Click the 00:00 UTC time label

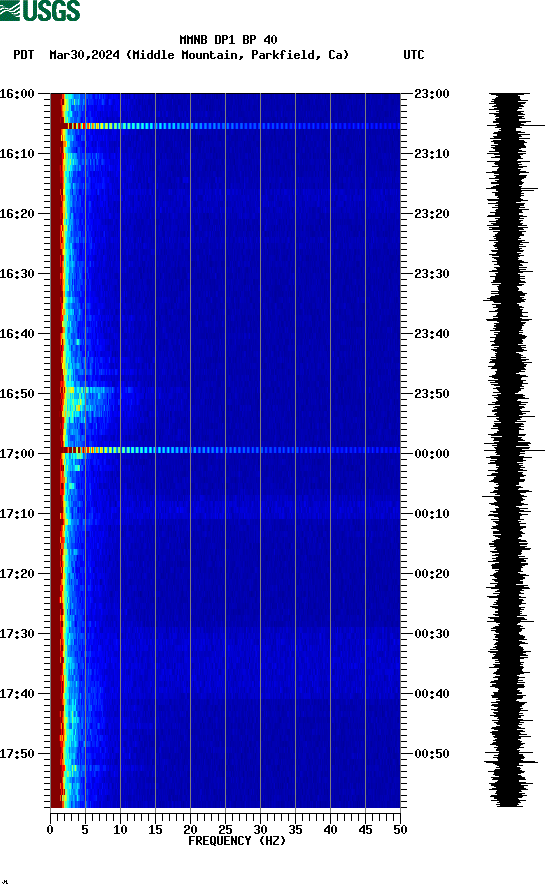coord(432,454)
